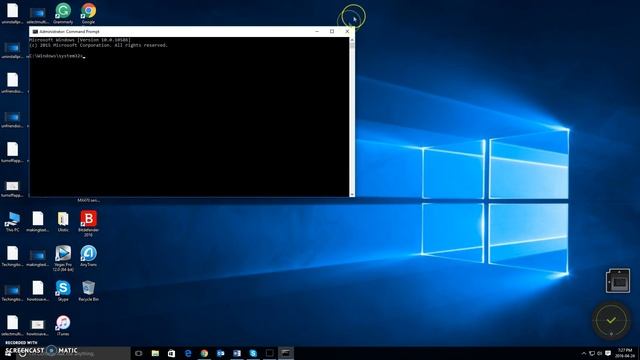Viewport: 640px width, 360px height.
Task: Click the Command Prompt scrollbar up arrow
Action: 352,40
